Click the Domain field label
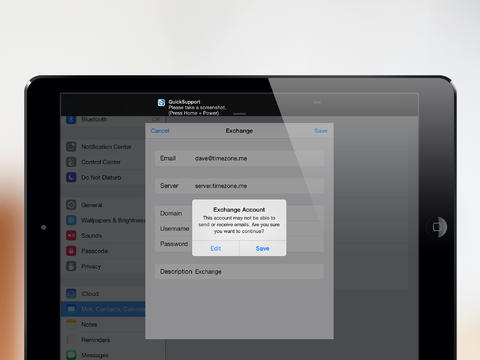480x360 pixels. [x=171, y=213]
